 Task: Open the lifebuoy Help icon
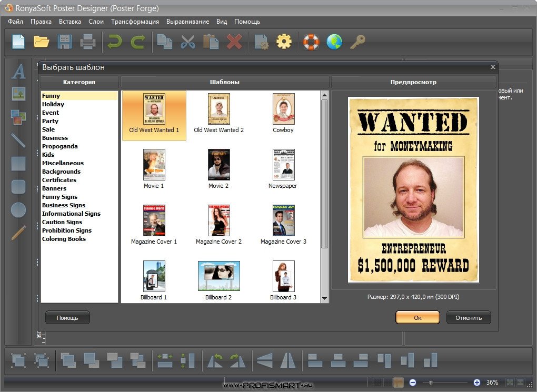click(311, 42)
